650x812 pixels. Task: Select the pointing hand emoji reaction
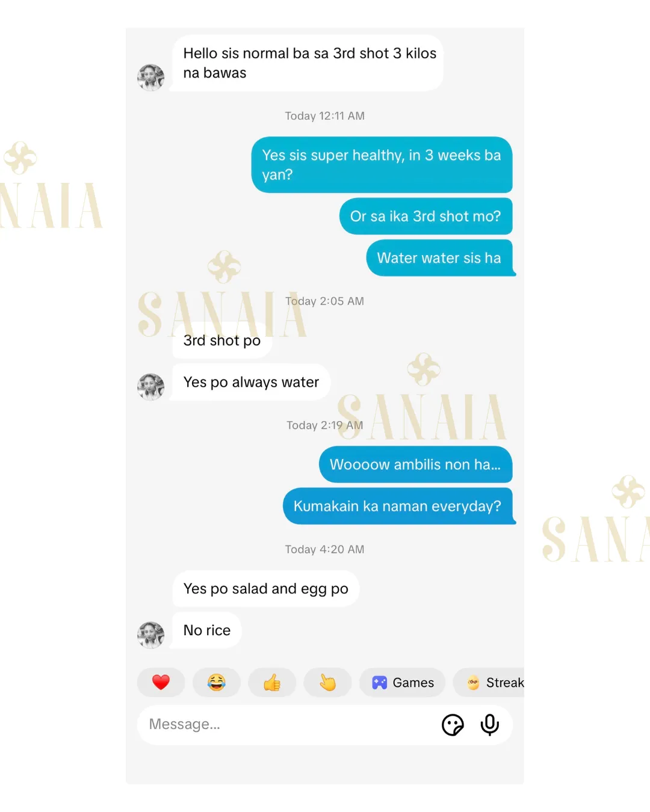click(x=327, y=682)
